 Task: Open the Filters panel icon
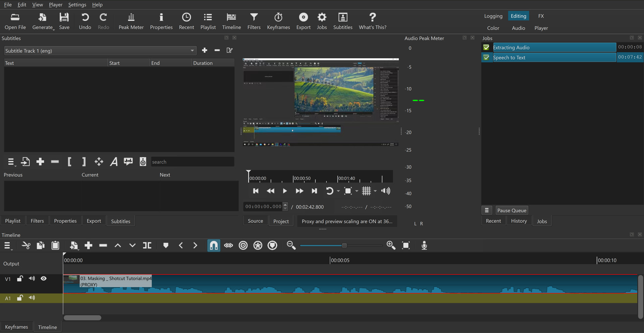(x=254, y=21)
